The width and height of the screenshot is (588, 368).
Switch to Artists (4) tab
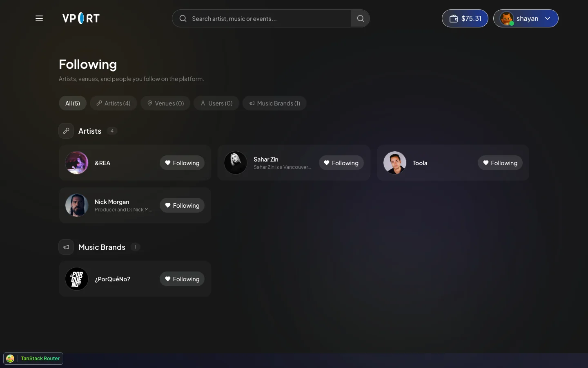(114, 103)
